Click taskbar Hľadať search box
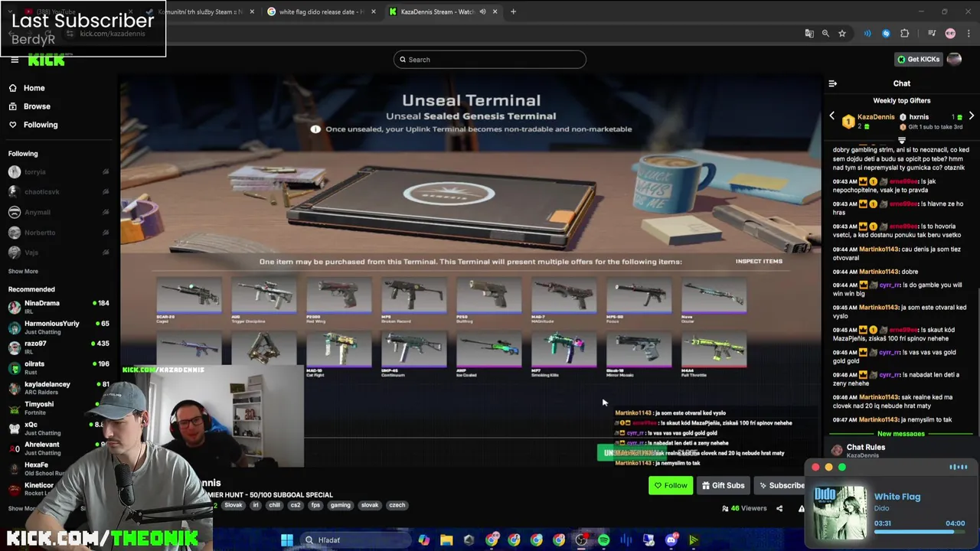Viewport: 980px width, 551px height. [x=356, y=540]
